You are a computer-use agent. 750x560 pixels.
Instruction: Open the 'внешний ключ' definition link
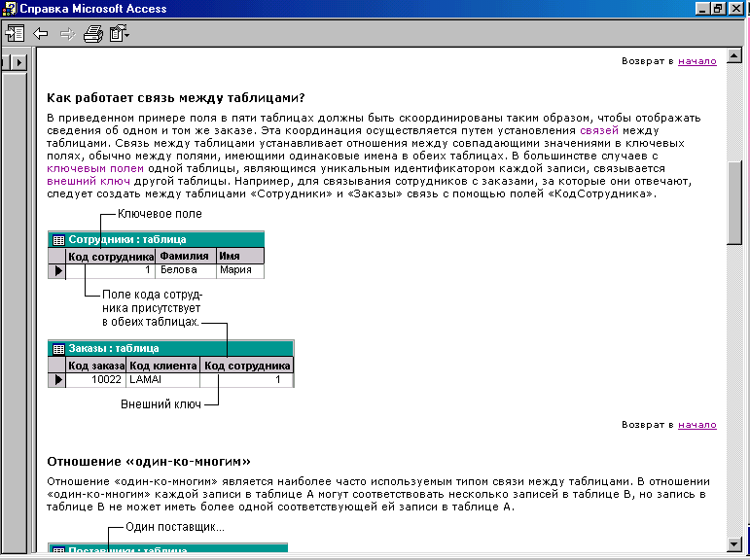coord(89,181)
